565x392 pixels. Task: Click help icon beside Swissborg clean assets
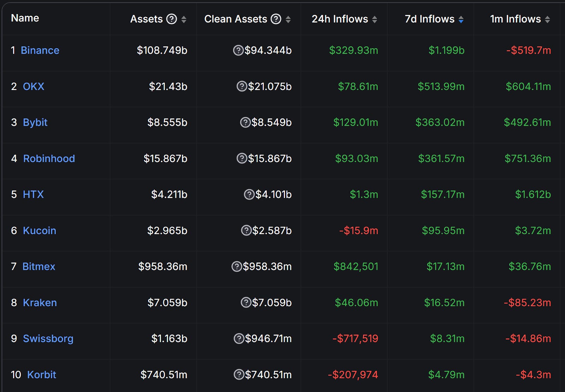click(x=239, y=338)
